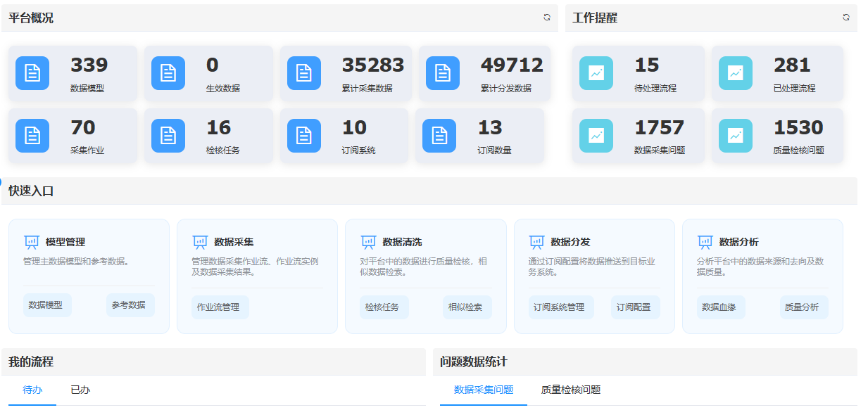Click the 待处理流程 chart icon
The width and height of the screenshot is (868, 410).
(x=596, y=73)
